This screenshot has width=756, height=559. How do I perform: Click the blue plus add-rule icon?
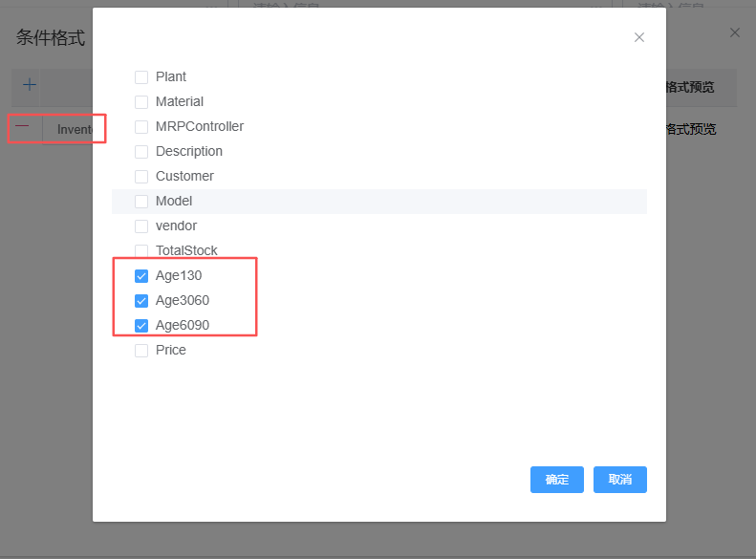click(30, 85)
